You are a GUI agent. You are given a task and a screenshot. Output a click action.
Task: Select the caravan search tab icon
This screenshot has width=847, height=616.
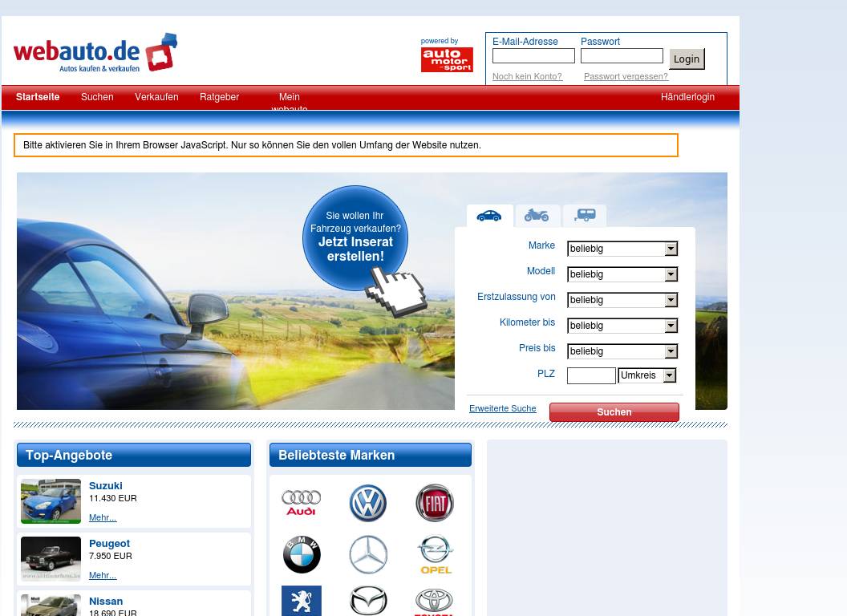(x=585, y=215)
